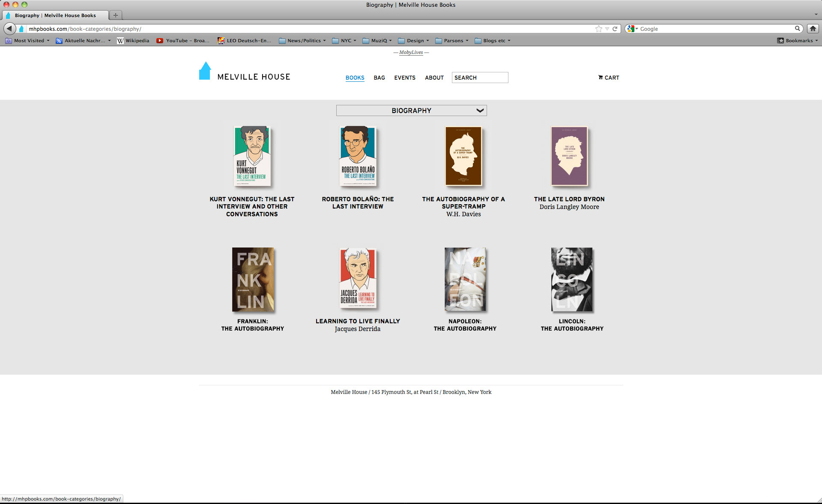822x504 pixels.
Task: Expand the NYC bookmark folder
Action: click(344, 41)
